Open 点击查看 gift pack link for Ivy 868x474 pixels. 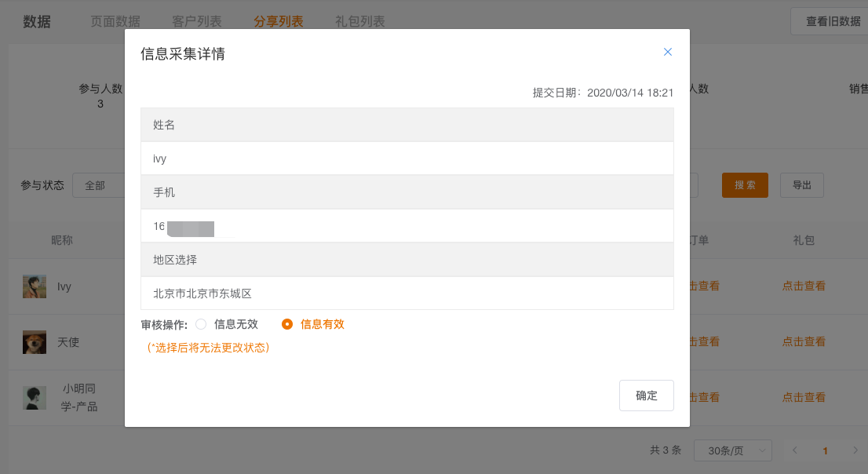point(804,286)
